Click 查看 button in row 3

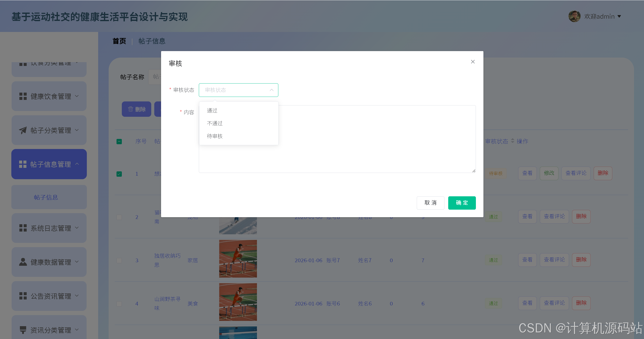(x=527, y=260)
